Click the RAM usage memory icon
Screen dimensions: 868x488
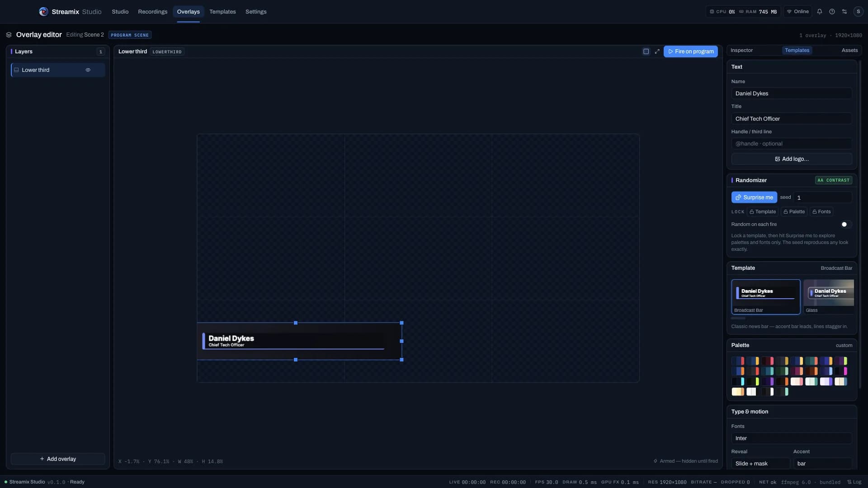(x=741, y=12)
